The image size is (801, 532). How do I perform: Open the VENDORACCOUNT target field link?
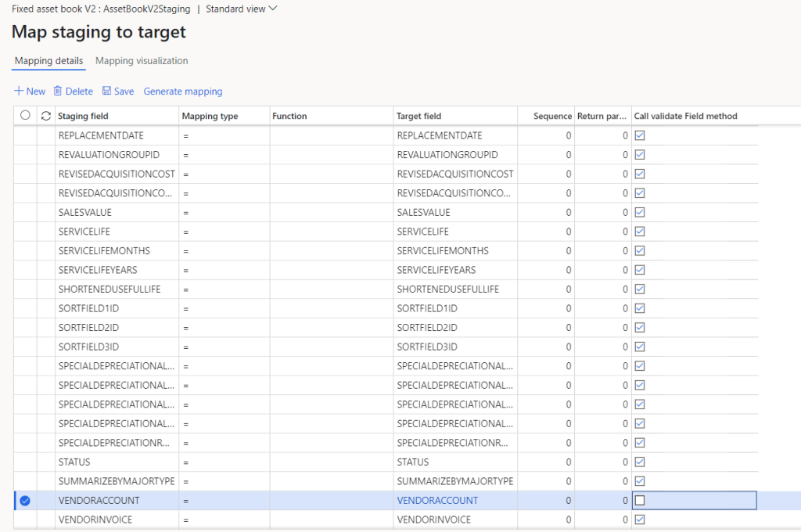pyautogui.click(x=437, y=501)
